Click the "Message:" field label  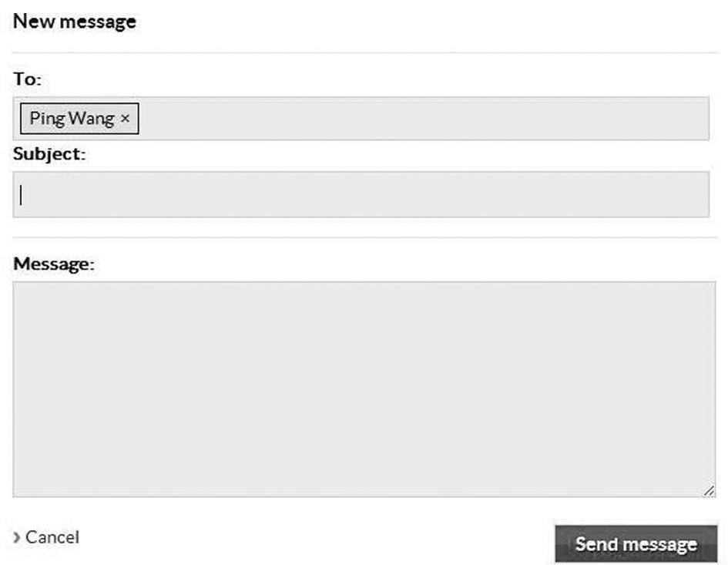coord(54,264)
